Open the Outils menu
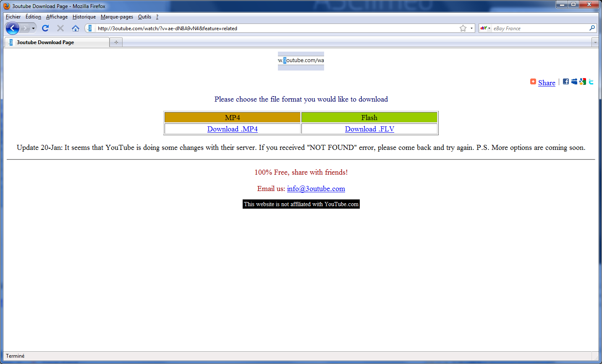The width and height of the screenshot is (602, 364). 144,17
